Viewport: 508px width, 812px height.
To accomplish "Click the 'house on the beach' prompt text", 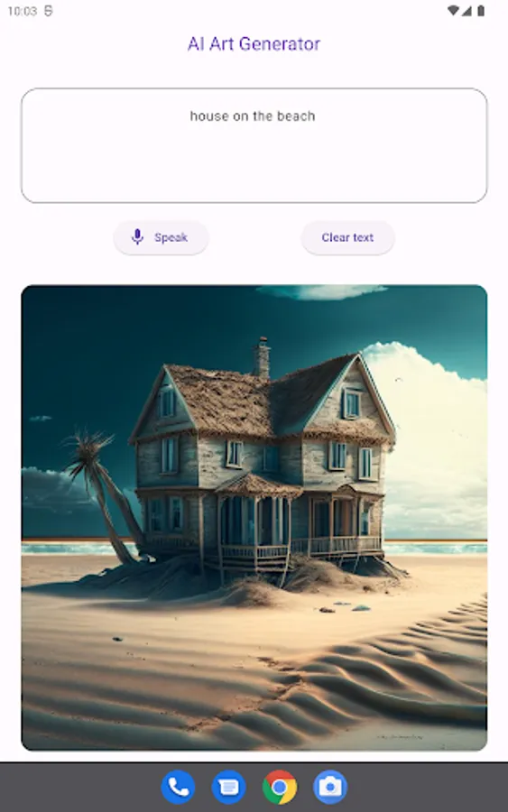I will [253, 116].
